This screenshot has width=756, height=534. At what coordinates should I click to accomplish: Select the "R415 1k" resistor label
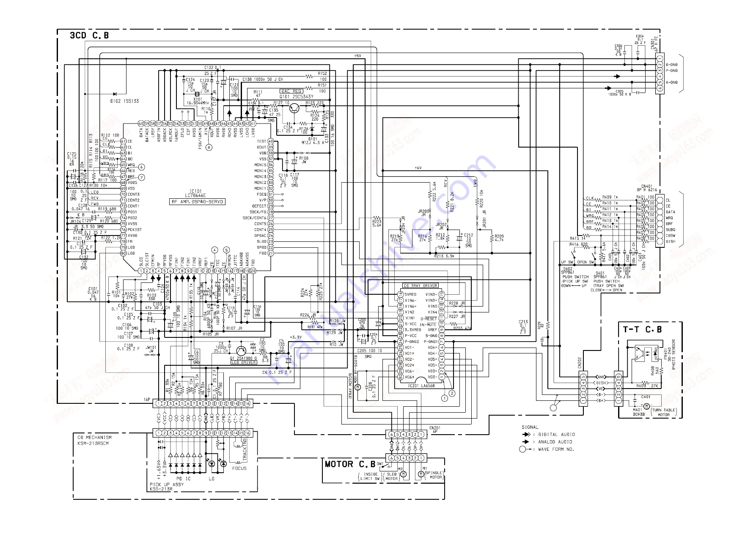pyautogui.click(x=577, y=239)
